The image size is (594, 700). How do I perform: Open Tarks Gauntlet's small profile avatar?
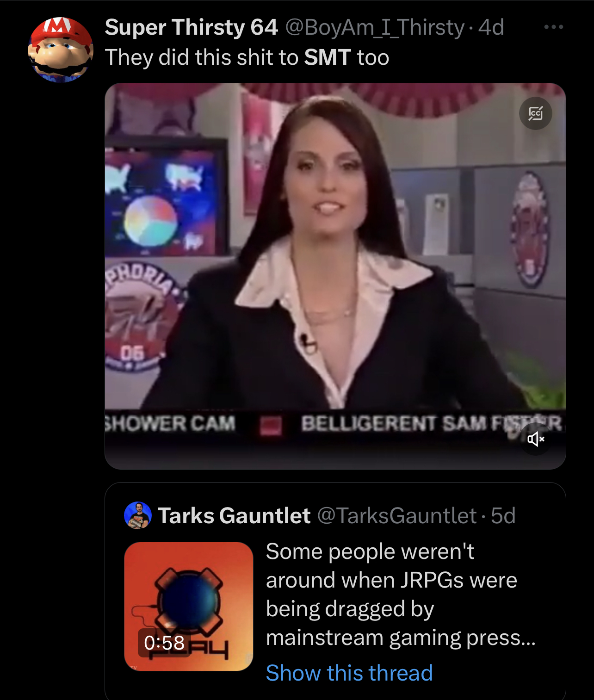[138, 515]
